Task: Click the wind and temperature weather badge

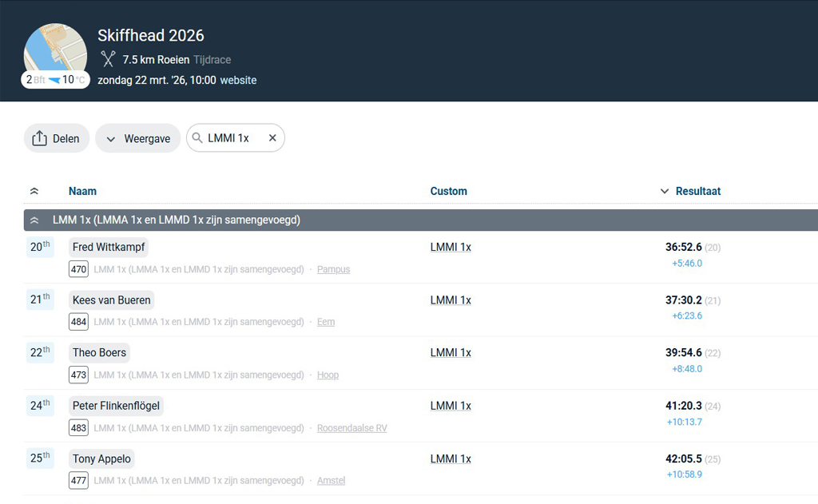Action: (55, 80)
